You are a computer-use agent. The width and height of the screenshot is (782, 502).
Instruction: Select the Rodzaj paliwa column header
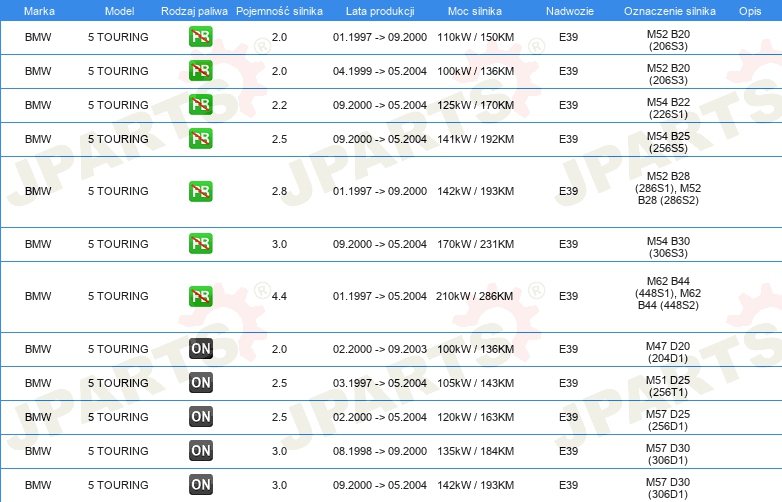[194, 11]
